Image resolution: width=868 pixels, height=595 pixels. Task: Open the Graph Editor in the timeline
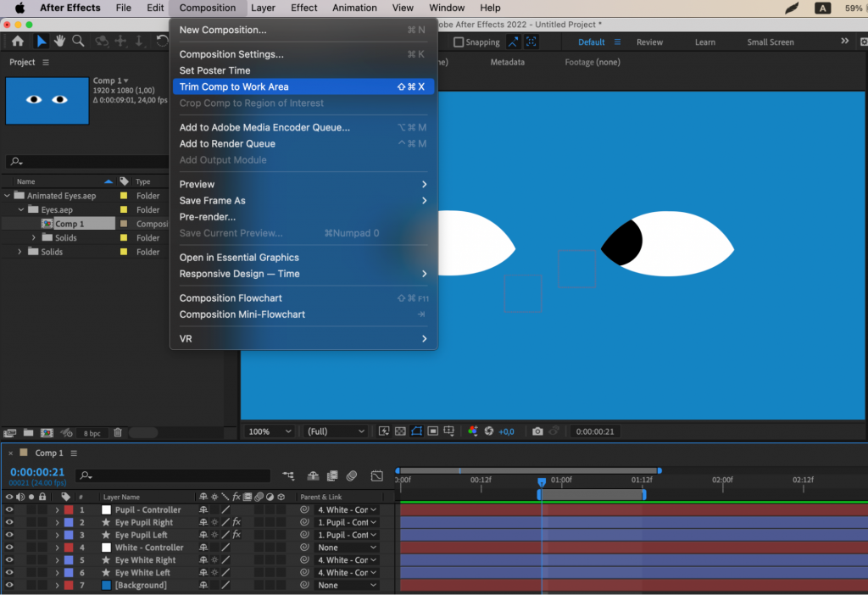(x=376, y=475)
